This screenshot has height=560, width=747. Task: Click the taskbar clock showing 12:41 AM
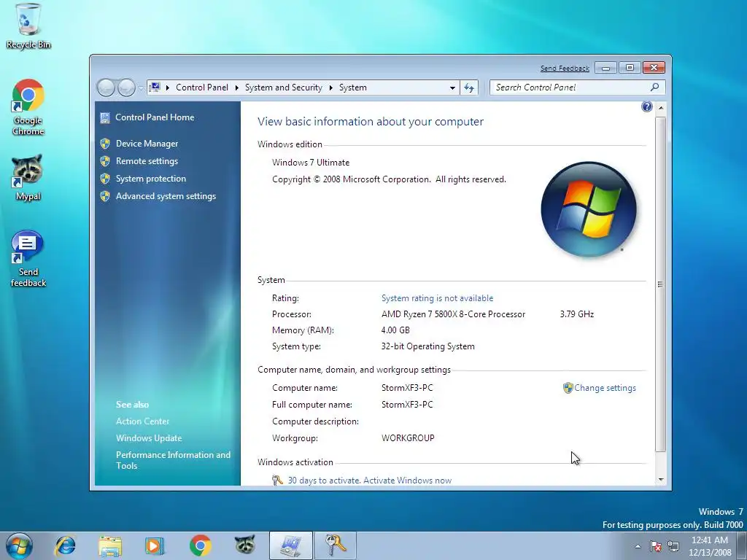click(710, 546)
